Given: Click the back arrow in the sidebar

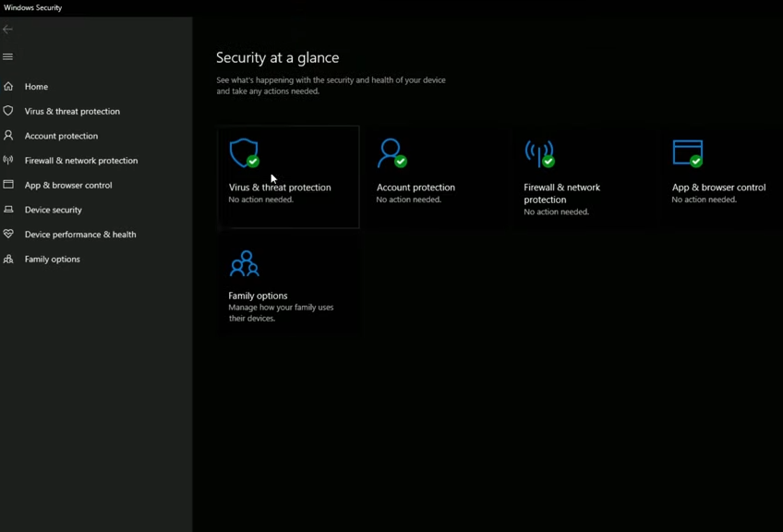Looking at the screenshot, I should pos(8,30).
